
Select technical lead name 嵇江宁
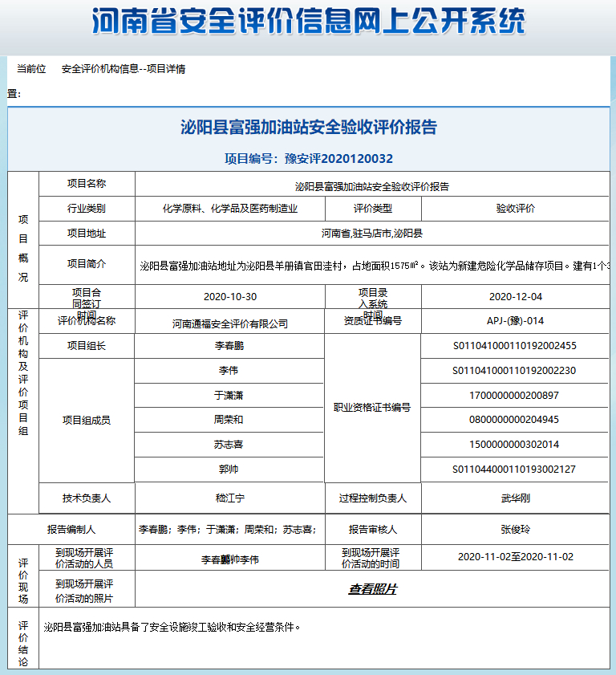(x=230, y=498)
